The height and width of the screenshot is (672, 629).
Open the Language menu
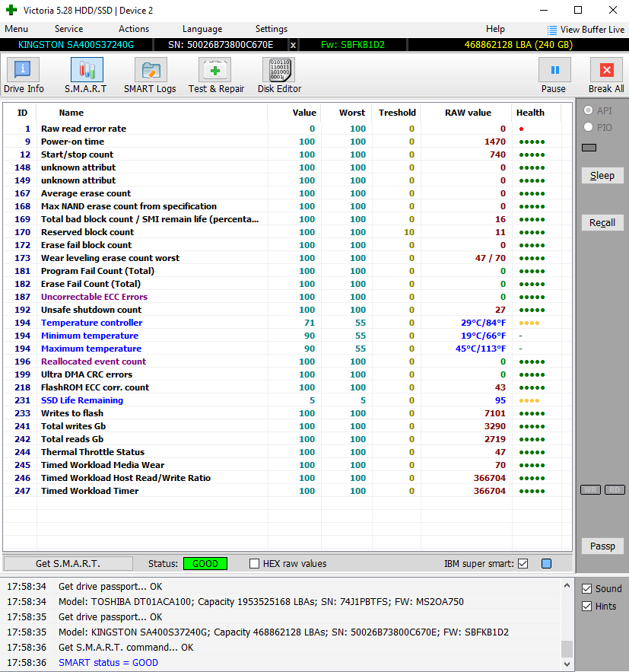(x=202, y=29)
